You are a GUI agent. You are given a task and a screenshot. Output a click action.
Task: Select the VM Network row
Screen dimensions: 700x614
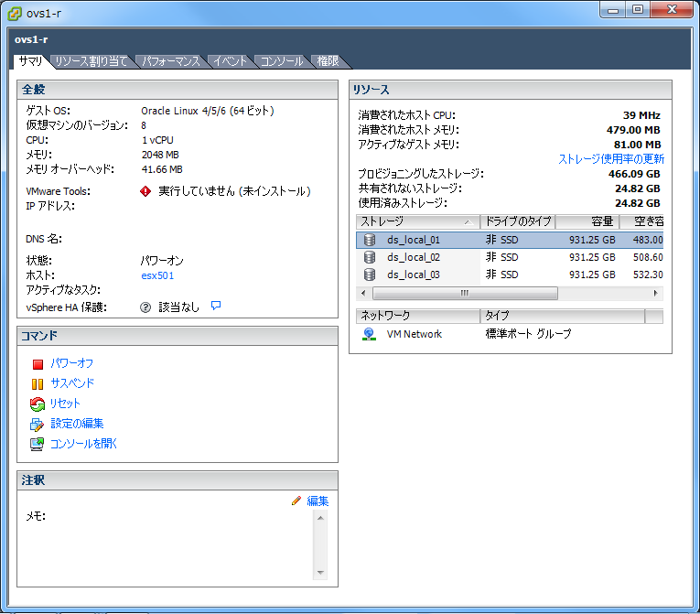click(510, 334)
